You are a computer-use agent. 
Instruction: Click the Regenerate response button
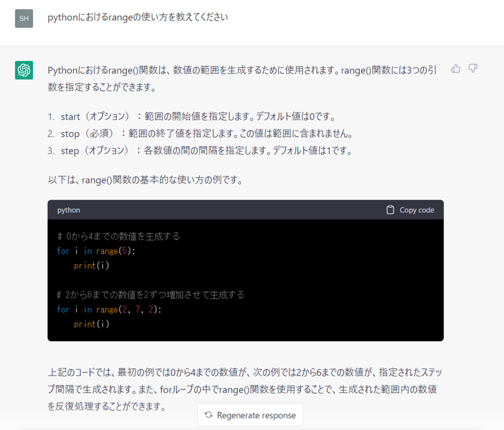pos(250,414)
